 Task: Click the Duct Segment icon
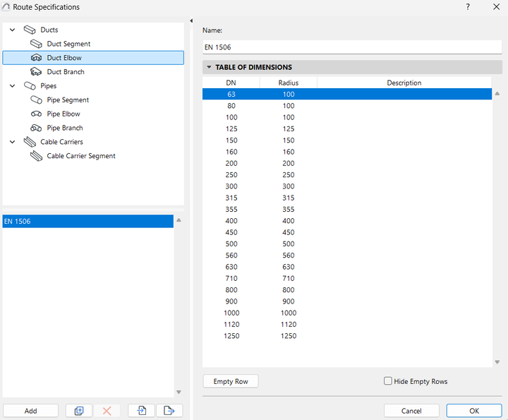(x=36, y=44)
